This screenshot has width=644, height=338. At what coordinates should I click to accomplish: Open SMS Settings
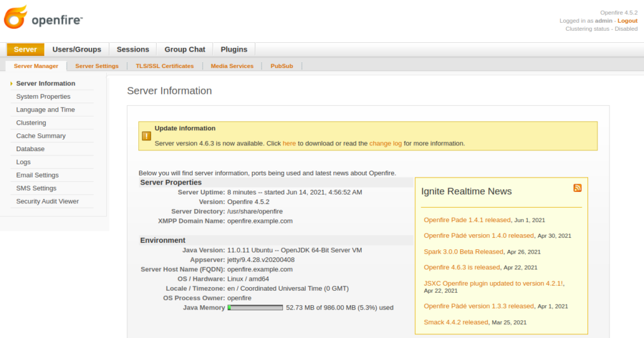36,188
